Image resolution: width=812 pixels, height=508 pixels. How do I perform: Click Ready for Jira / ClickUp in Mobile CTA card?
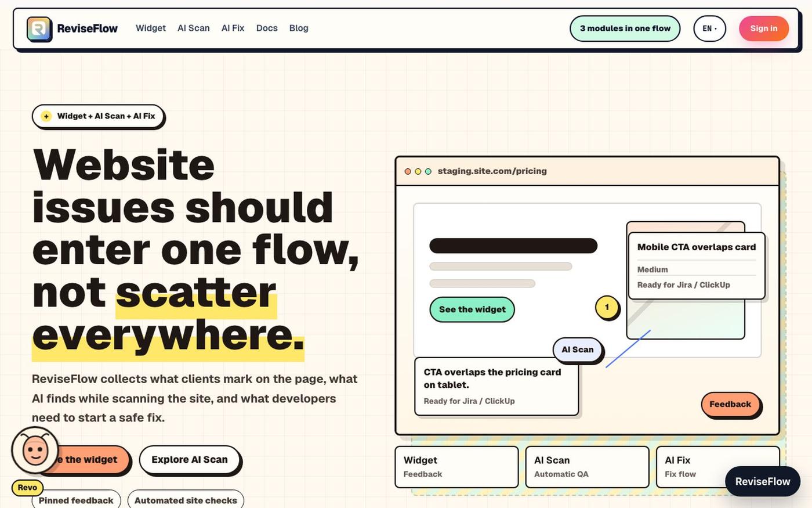[x=684, y=285]
